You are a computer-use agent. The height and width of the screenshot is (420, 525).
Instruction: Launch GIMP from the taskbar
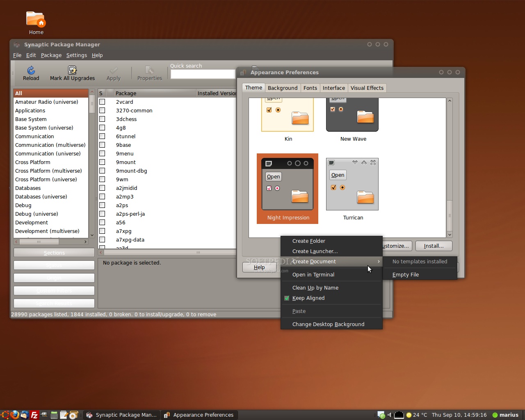[x=43, y=415]
